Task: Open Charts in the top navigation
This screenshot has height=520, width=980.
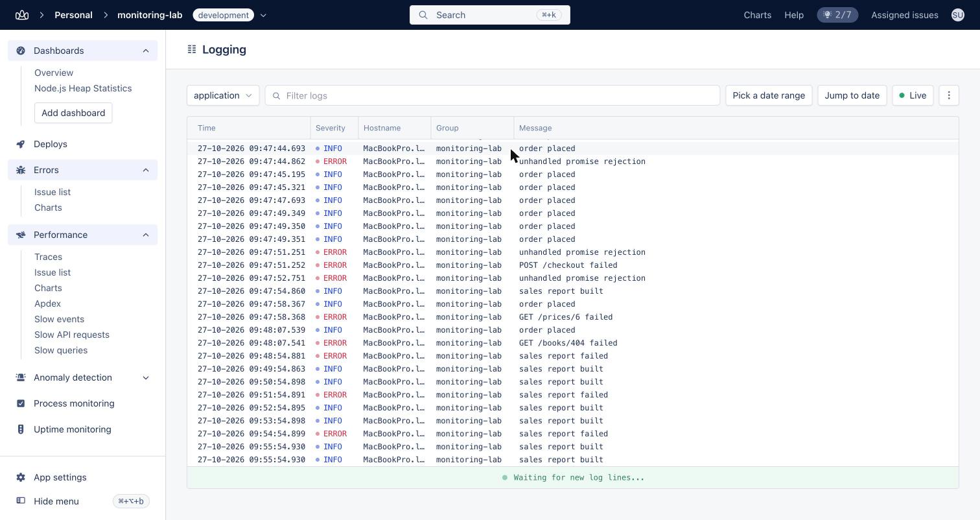Action: click(757, 15)
